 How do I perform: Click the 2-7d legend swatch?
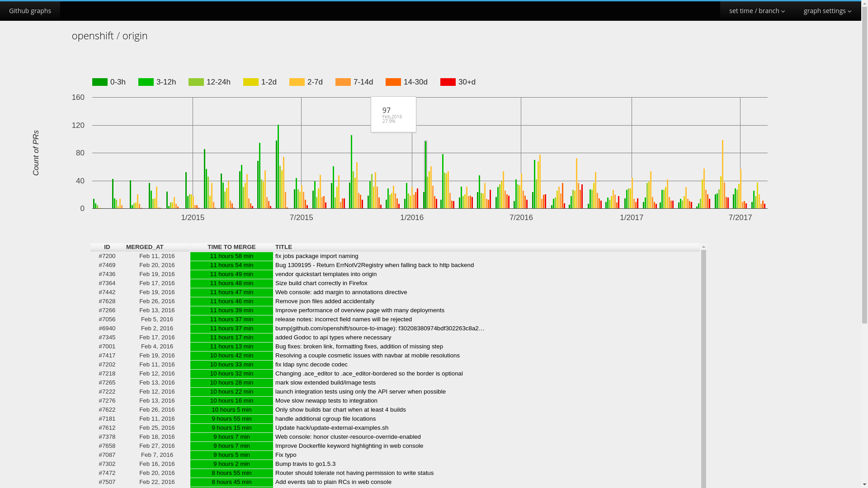[x=297, y=82]
